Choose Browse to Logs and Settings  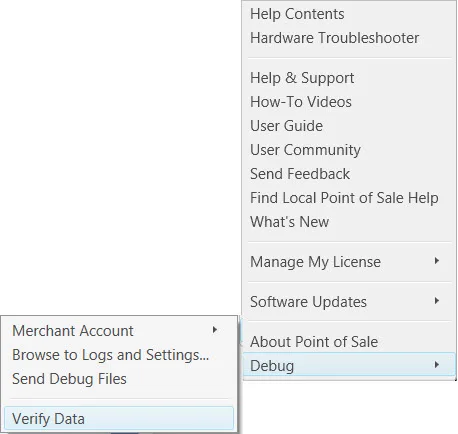click(x=119, y=355)
